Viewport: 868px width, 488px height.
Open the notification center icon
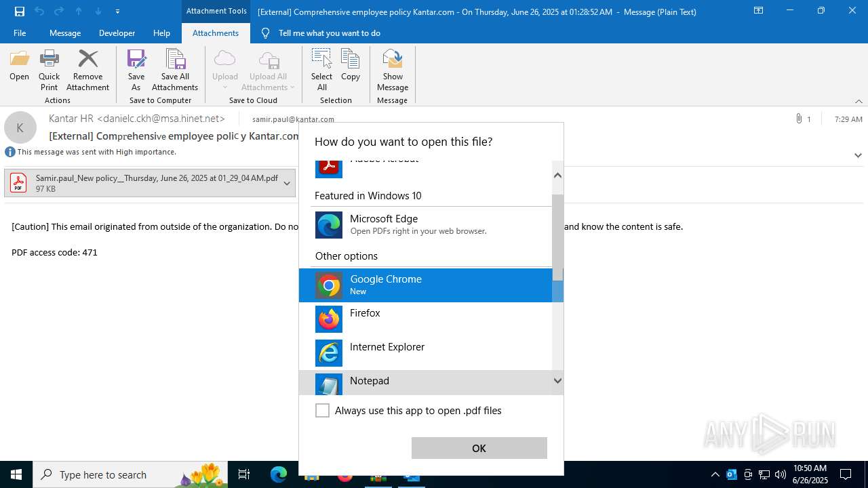(x=846, y=474)
